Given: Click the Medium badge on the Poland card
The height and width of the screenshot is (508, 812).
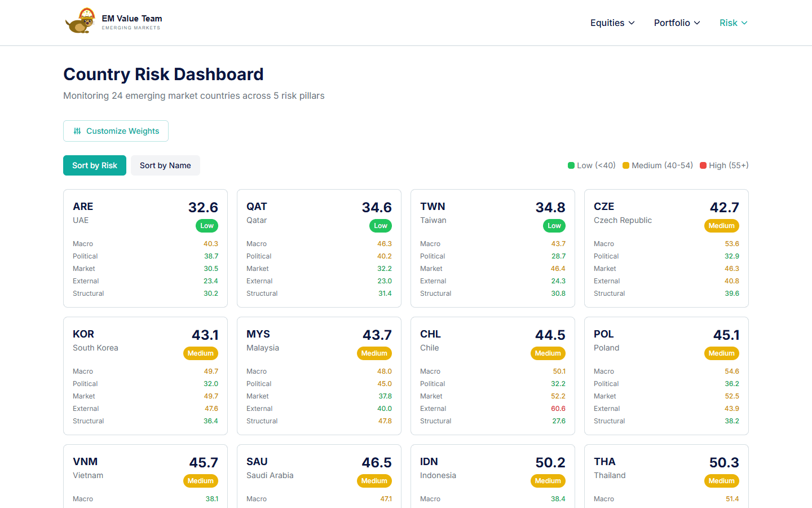Looking at the screenshot, I should (722, 353).
